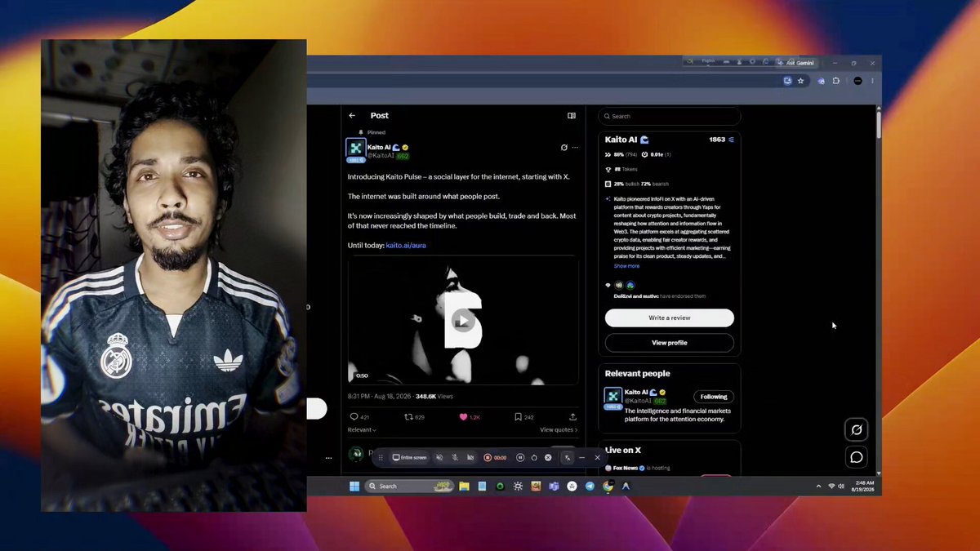Open Kaito AI avatar on pinned post

click(355, 149)
